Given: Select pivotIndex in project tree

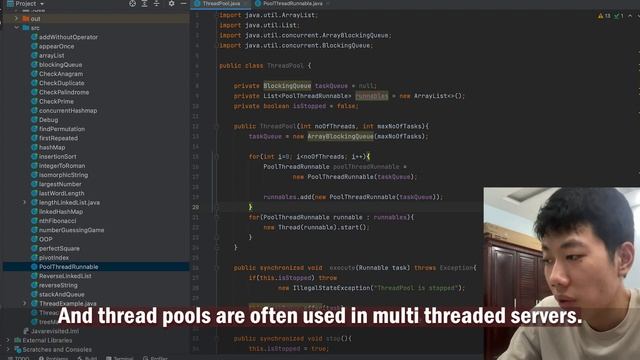Looking at the screenshot, I should [x=54, y=258].
